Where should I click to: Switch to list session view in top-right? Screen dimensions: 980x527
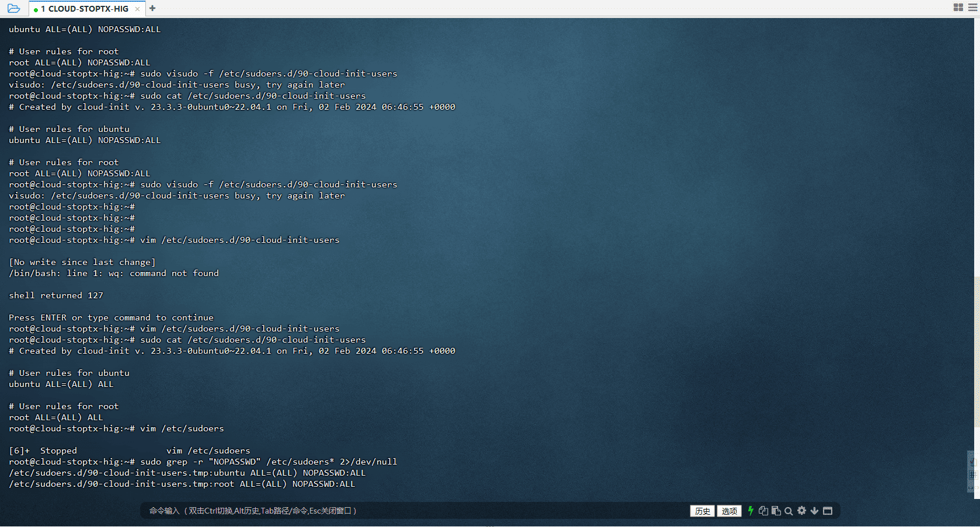[x=972, y=7]
